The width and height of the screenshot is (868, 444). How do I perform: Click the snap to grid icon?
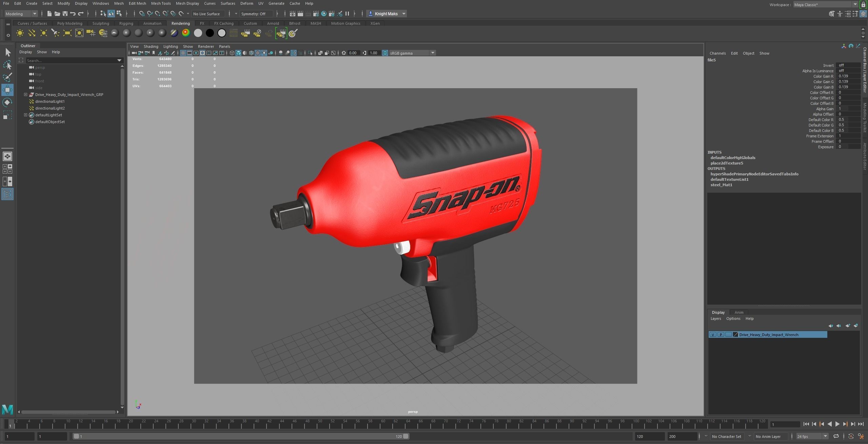pyautogui.click(x=142, y=14)
